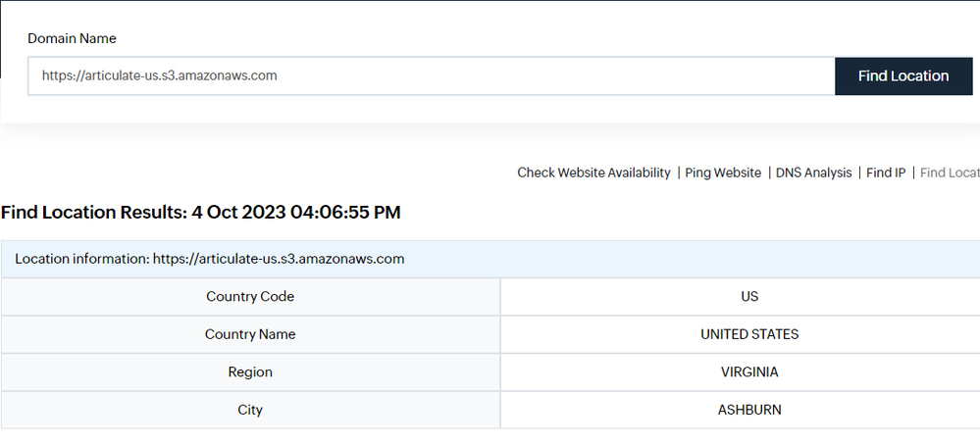Screen dimensions: 980x445
Task: Click the ASHBURN value cell
Action: tap(749, 410)
